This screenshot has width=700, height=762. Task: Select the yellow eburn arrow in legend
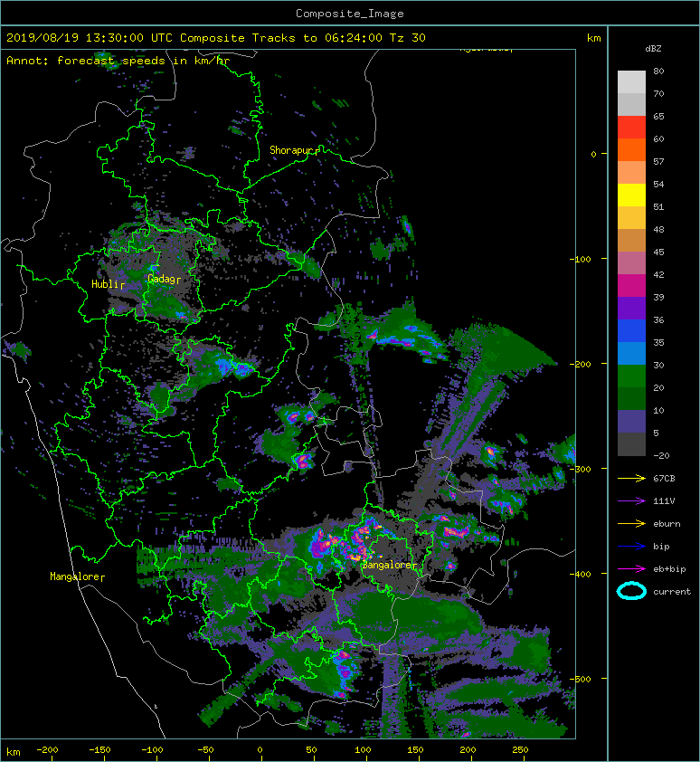(631, 524)
